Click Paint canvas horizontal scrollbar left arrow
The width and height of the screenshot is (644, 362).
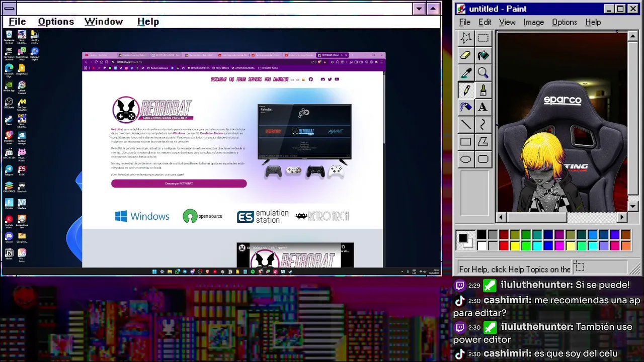click(501, 217)
